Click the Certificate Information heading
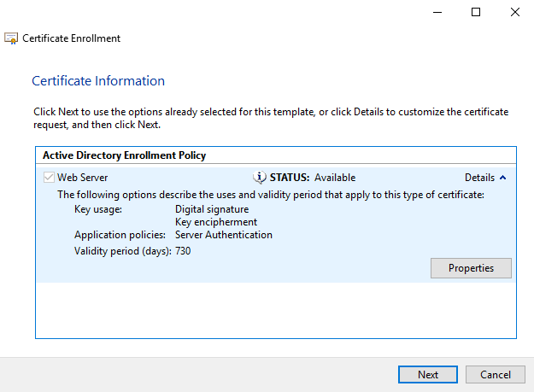 point(98,81)
